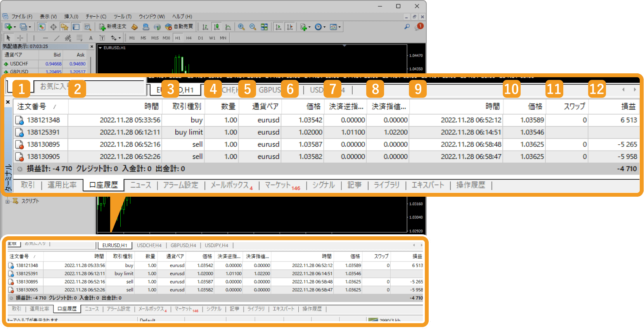Switch chart to M15 timeframe
644x329 pixels.
(x=155, y=38)
